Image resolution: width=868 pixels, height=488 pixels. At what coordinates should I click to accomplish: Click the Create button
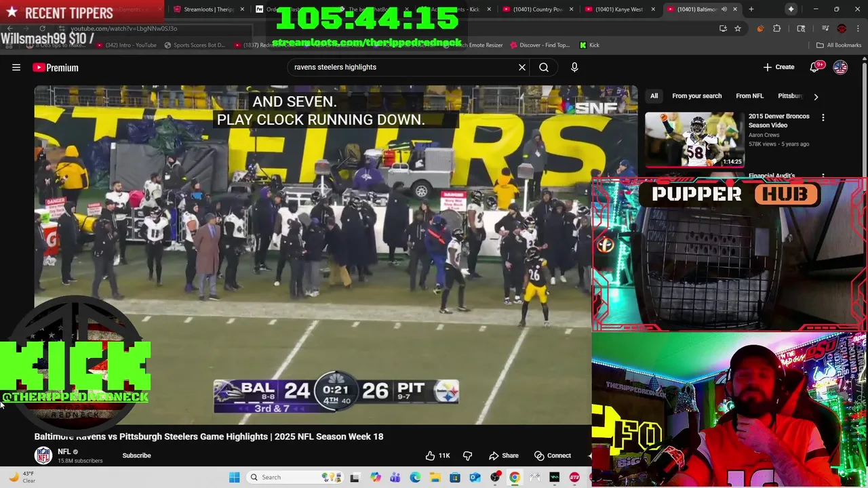[778, 67]
